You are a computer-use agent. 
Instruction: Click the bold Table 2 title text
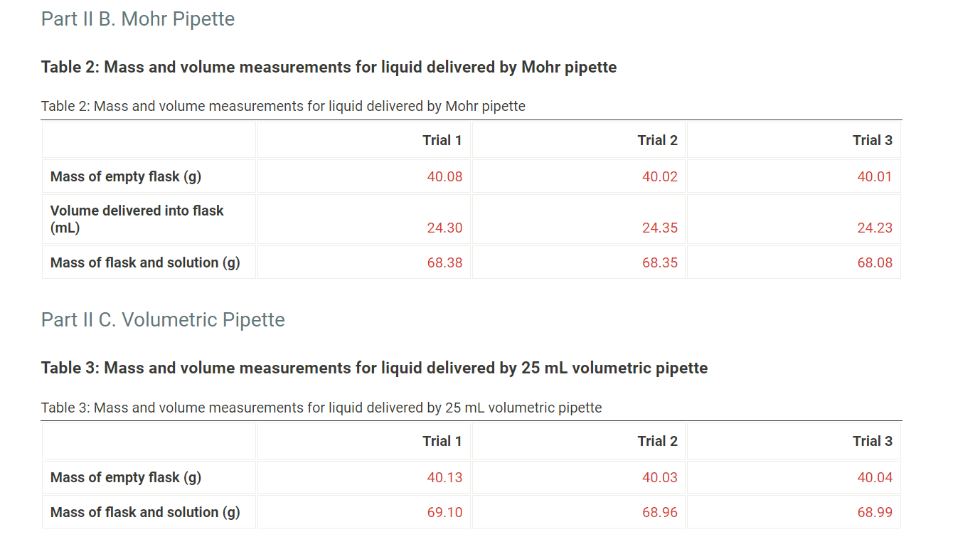point(329,67)
